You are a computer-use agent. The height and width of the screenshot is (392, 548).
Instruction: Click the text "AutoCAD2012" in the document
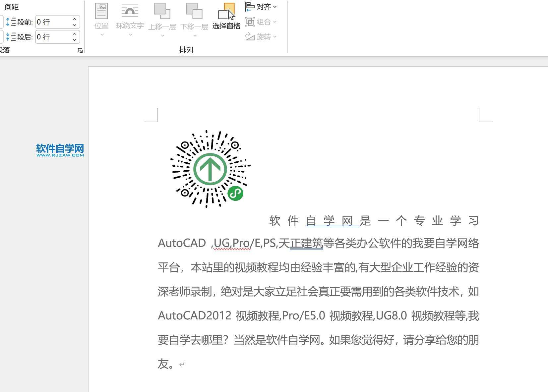[195, 315]
